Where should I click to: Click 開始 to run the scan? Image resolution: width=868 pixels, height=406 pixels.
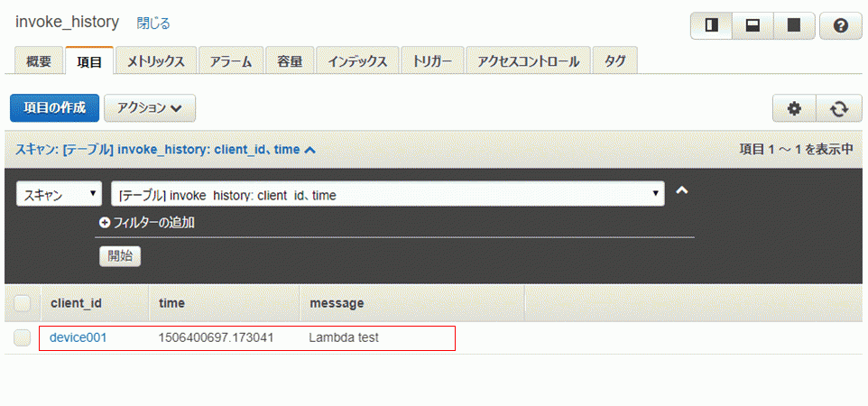tap(120, 256)
